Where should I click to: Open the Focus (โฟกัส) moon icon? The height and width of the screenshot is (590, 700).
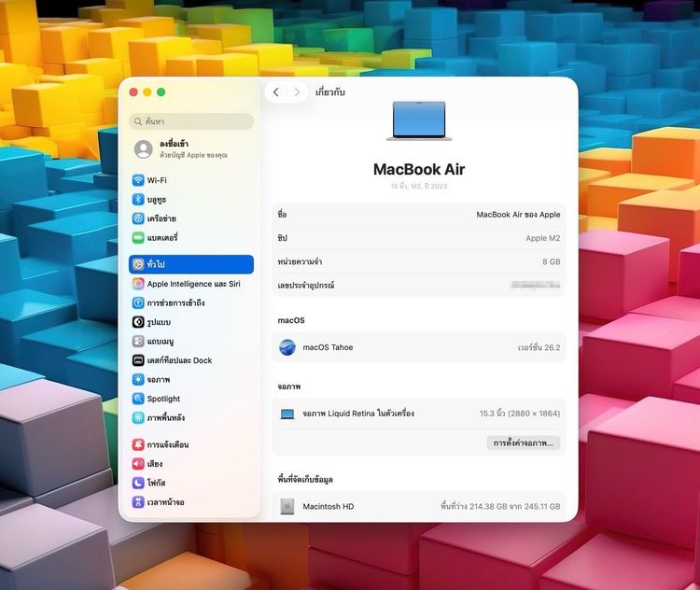click(138, 483)
